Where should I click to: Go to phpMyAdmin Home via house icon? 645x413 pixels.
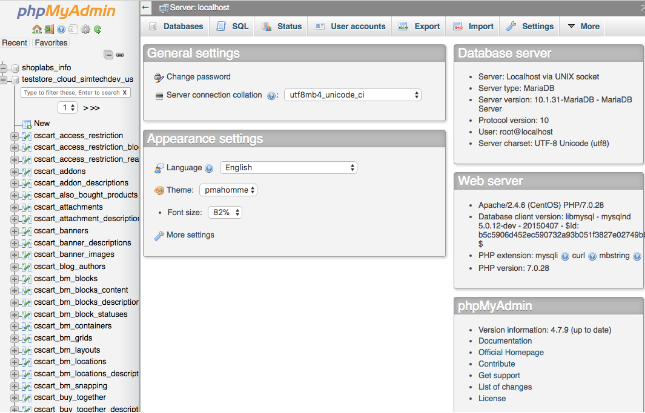coord(37,29)
